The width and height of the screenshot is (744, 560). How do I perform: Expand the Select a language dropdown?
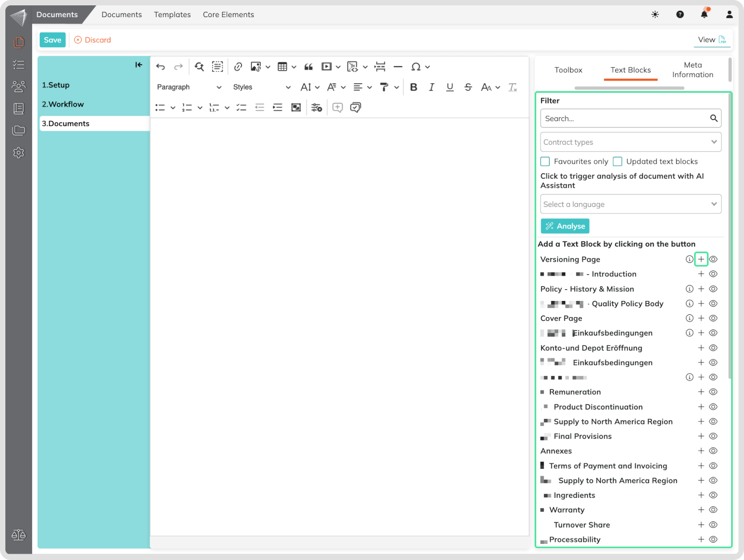click(630, 204)
